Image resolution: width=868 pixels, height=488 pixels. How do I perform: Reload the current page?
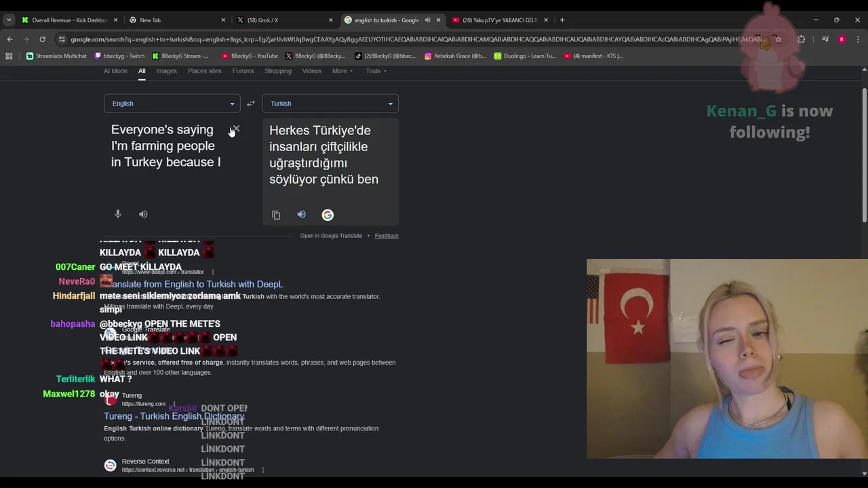[42, 39]
